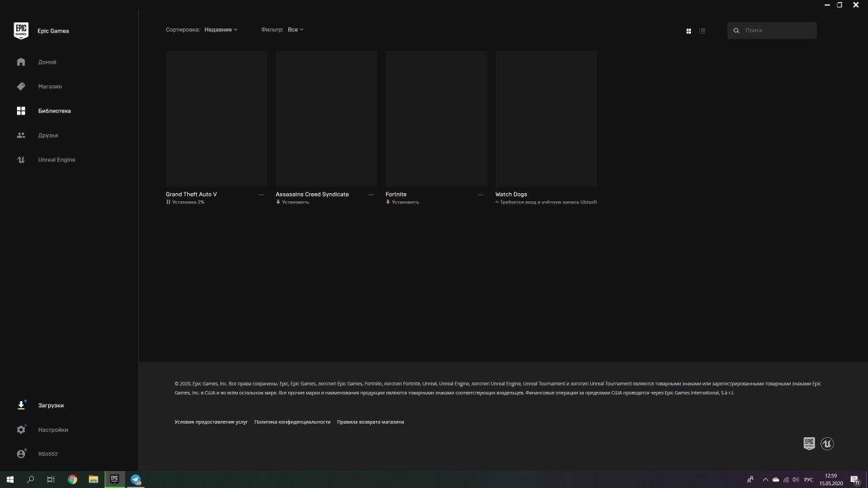Click the taskbar search icon
This screenshot has height=488, width=868.
click(31, 479)
